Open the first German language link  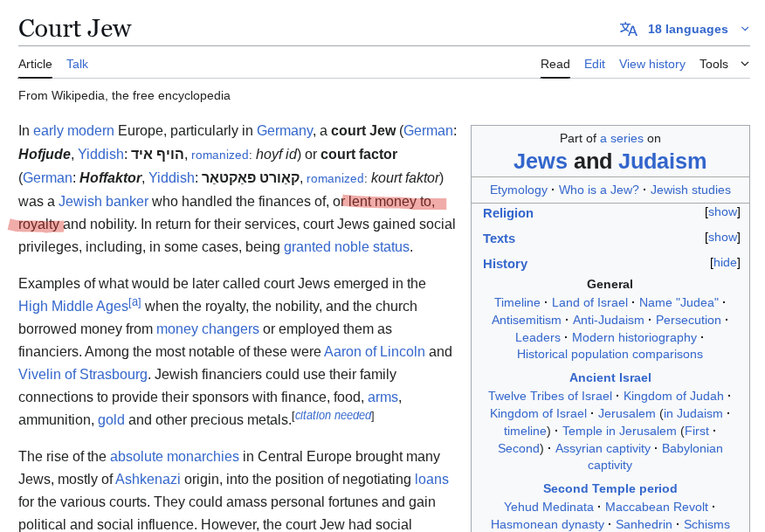point(428,131)
